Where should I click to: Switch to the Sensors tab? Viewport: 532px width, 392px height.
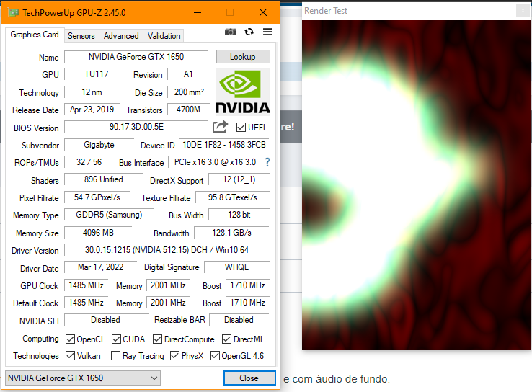coord(81,36)
